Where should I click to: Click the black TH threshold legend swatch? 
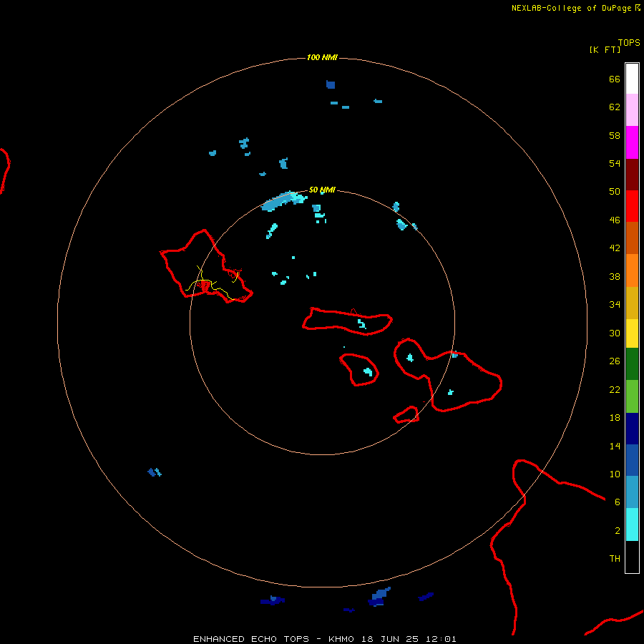[x=632, y=557]
